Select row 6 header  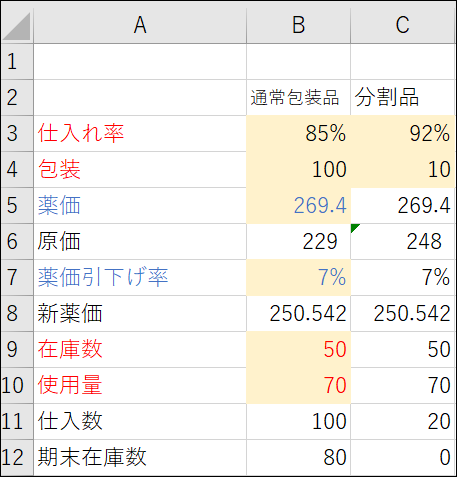(17, 242)
